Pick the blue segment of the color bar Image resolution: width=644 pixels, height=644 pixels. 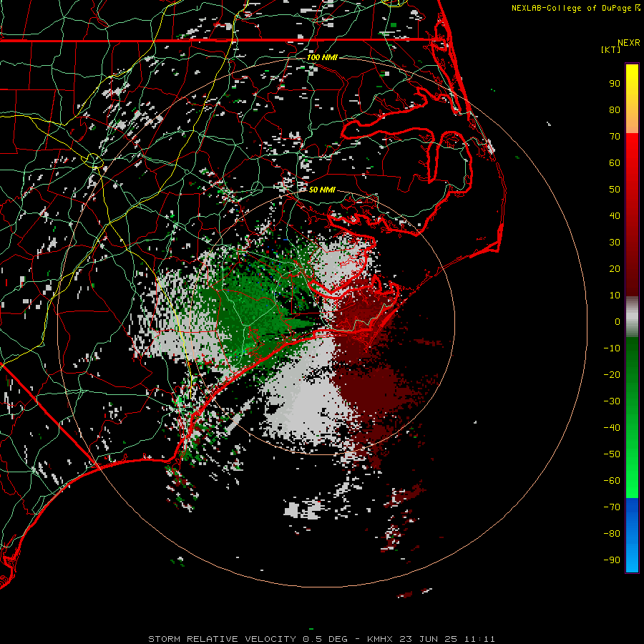[632, 535]
